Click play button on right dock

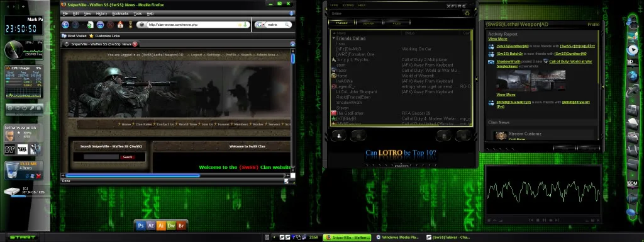point(632,50)
